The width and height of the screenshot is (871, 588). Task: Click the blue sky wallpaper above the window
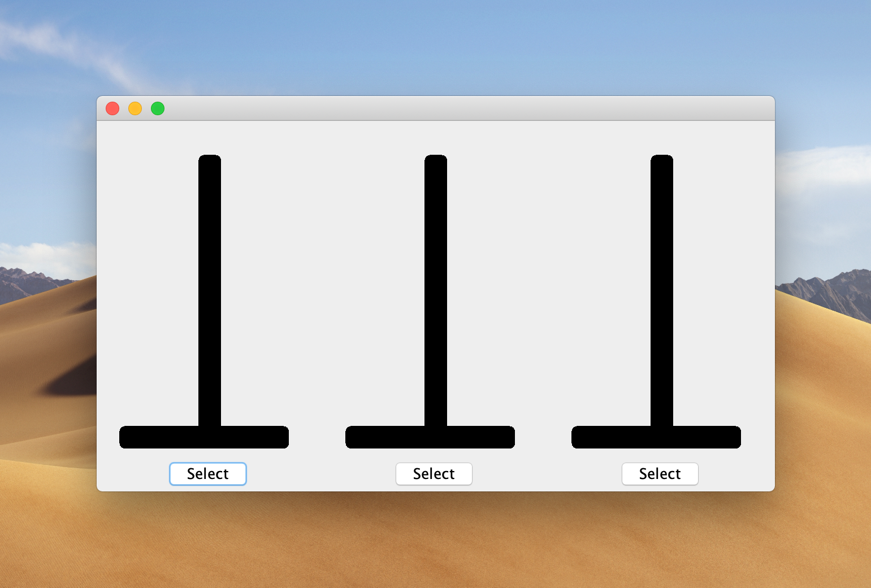[435, 45]
